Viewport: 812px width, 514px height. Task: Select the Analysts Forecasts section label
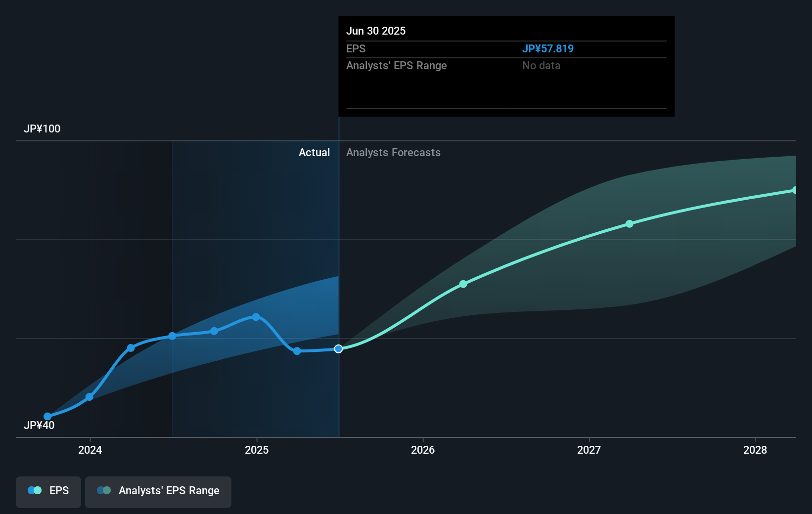coord(393,152)
